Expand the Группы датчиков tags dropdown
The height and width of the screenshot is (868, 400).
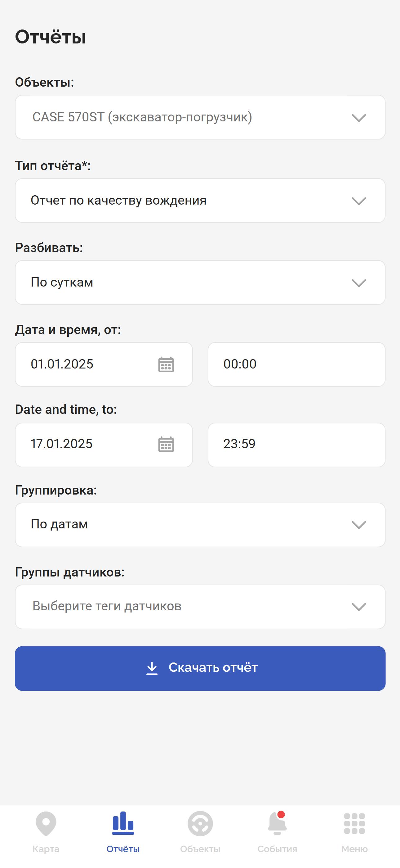pyautogui.click(x=200, y=607)
